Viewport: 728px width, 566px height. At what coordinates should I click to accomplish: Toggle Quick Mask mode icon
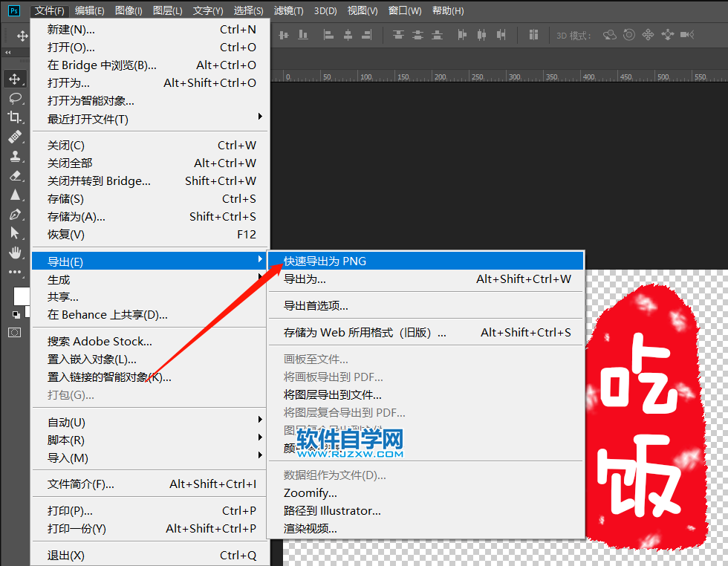coord(15,333)
